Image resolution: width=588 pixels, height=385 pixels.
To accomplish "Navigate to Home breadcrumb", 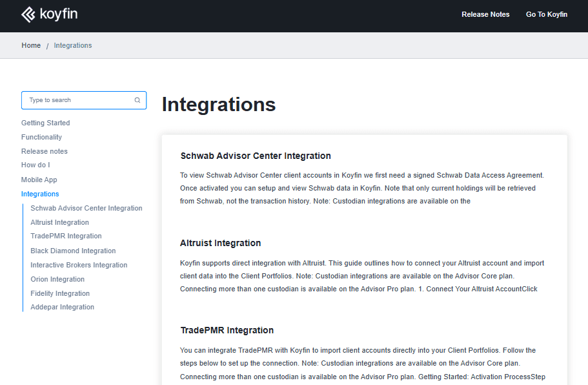I will [31, 45].
